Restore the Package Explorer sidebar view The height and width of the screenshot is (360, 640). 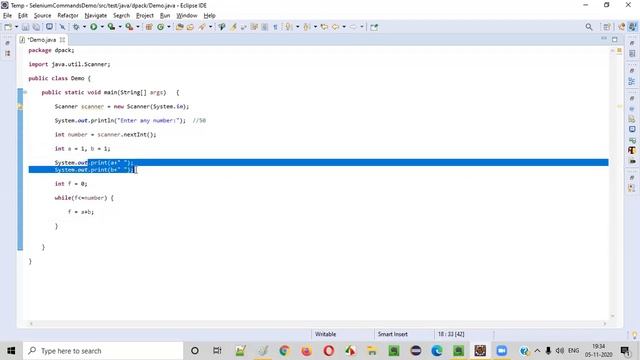pos(8,43)
